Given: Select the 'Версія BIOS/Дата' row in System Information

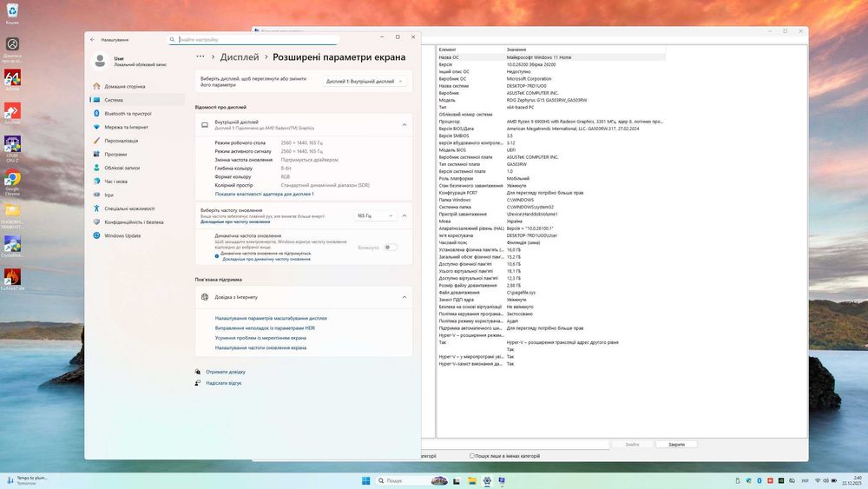Looking at the screenshot, I should coord(551,129).
